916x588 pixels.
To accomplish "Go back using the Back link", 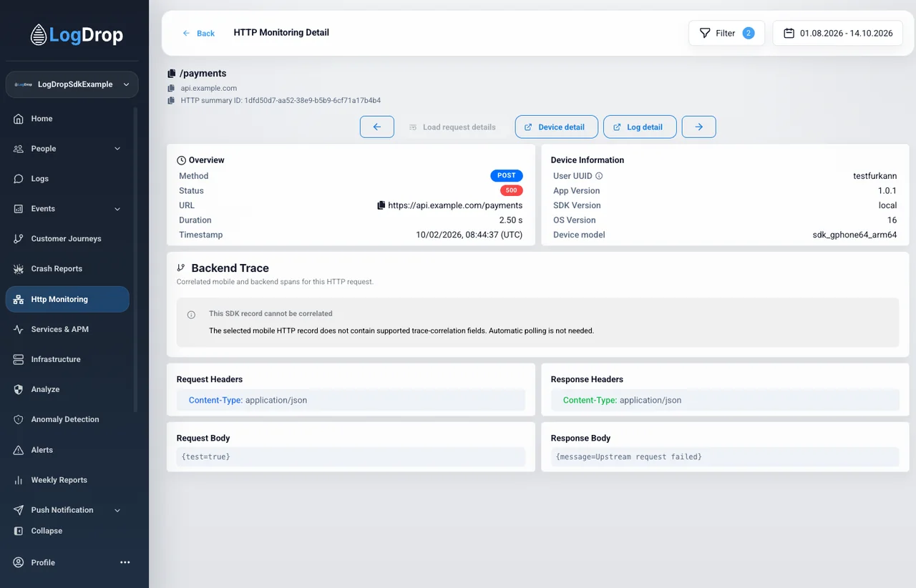I will click(199, 33).
